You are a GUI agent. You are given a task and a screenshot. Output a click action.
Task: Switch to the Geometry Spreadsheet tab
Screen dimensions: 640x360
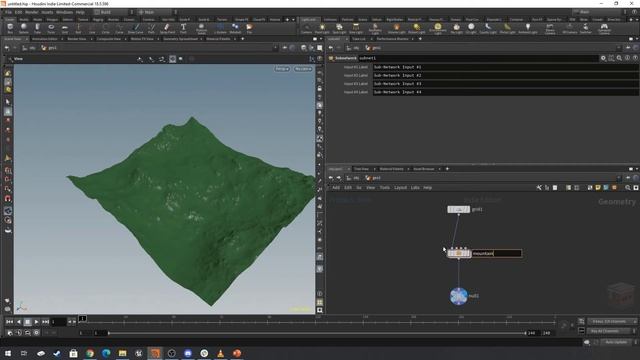tap(180, 39)
